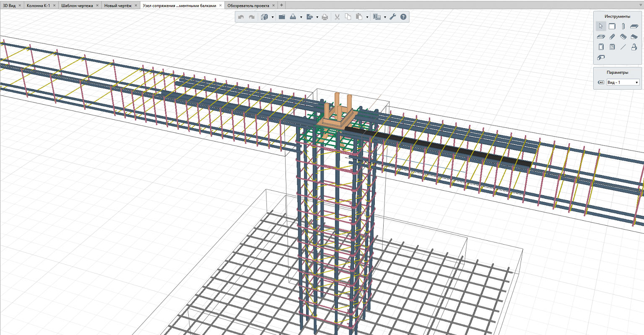
Task: Expand the export options dropdown arrow
Action: tap(317, 18)
